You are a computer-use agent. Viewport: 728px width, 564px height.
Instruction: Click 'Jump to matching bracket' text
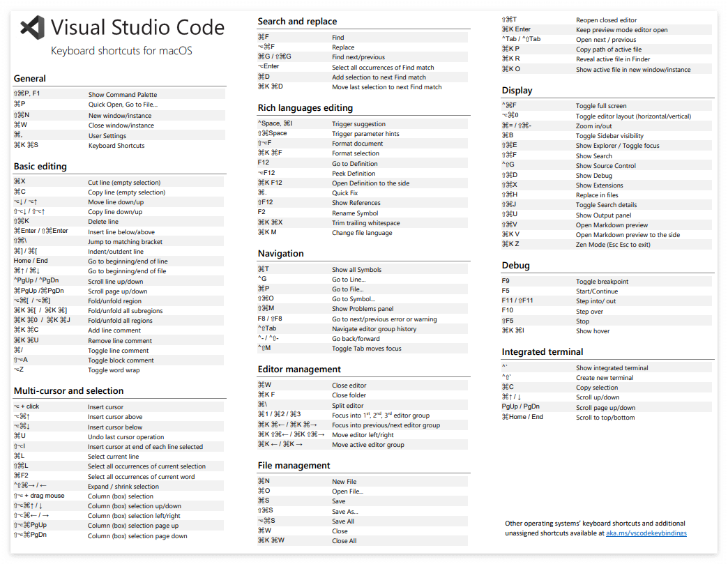125,242
